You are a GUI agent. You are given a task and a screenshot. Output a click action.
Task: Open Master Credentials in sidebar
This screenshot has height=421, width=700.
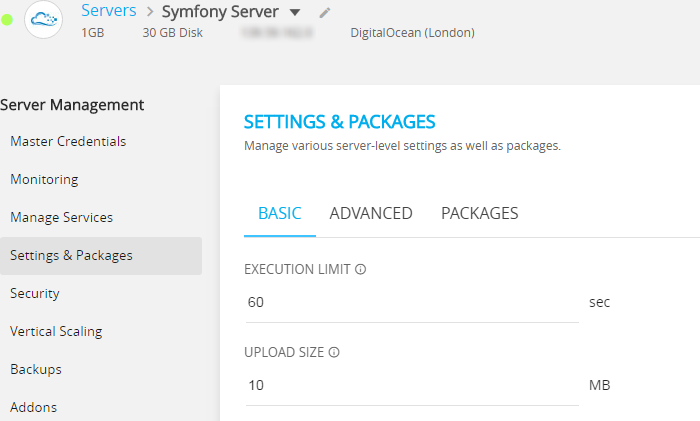(68, 141)
